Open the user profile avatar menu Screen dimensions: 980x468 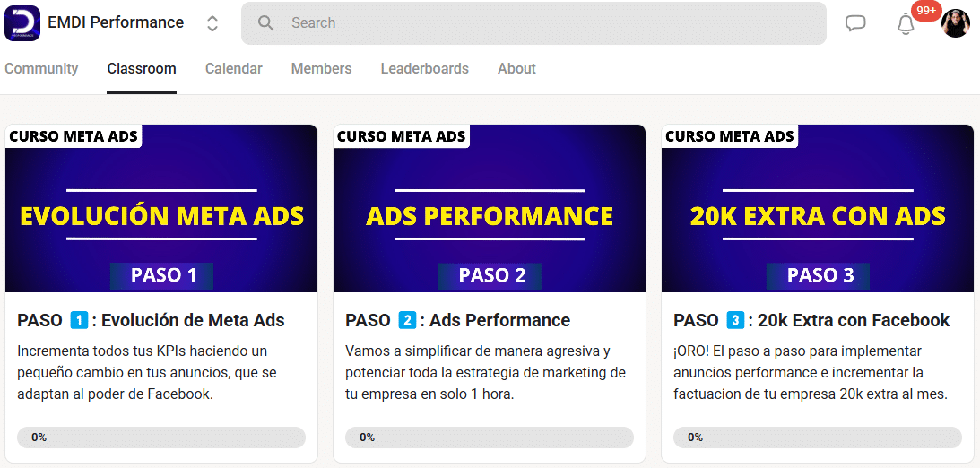[956, 23]
